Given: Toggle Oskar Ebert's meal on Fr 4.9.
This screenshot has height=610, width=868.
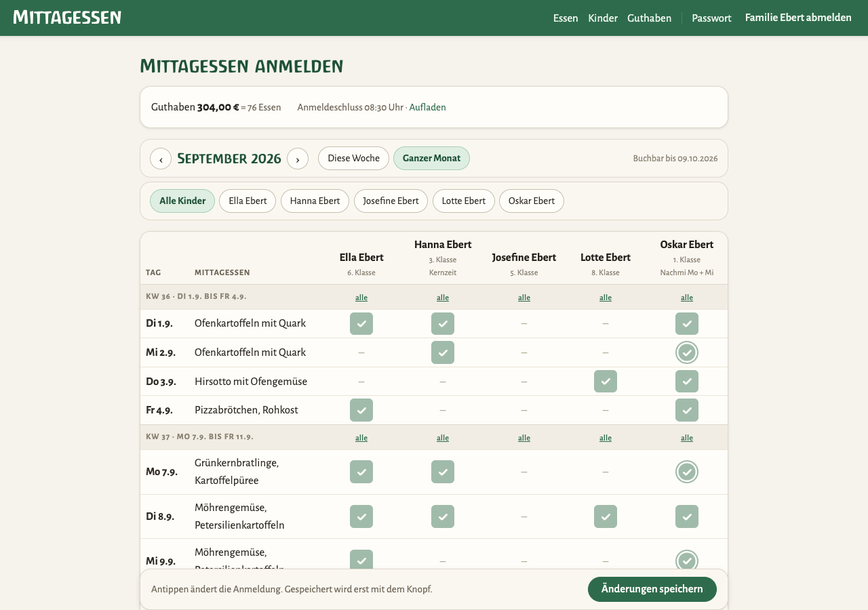Looking at the screenshot, I should pos(687,410).
